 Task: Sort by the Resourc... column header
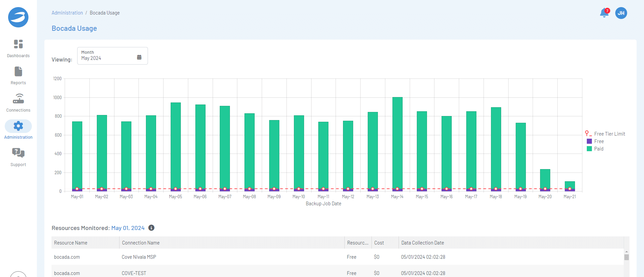358,243
